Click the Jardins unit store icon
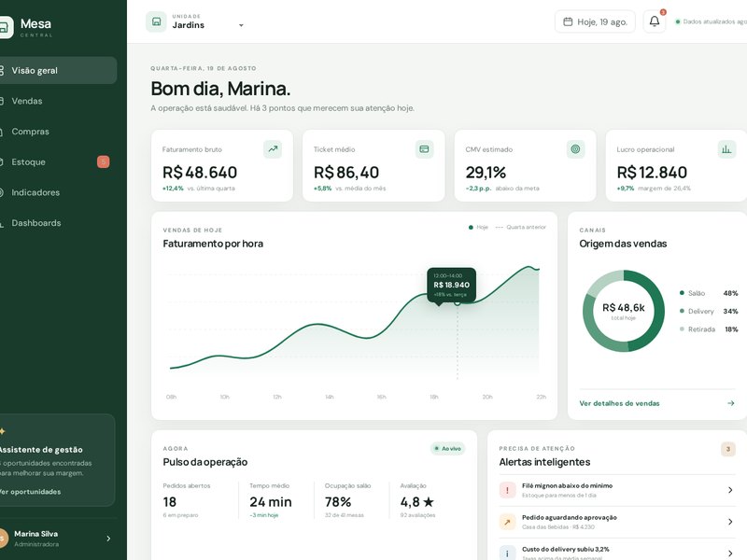 tap(156, 21)
